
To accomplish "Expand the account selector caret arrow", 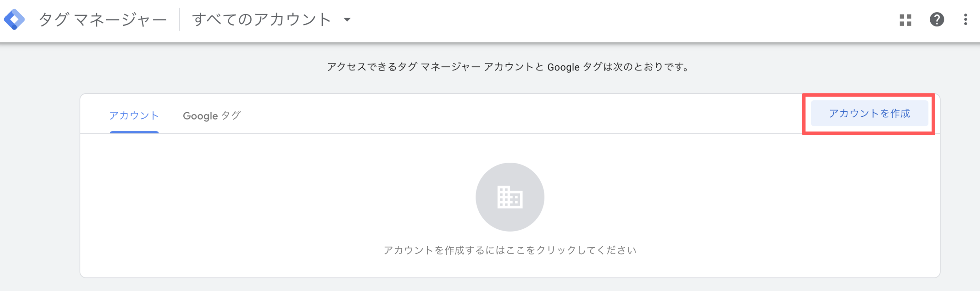I will coord(347,20).
